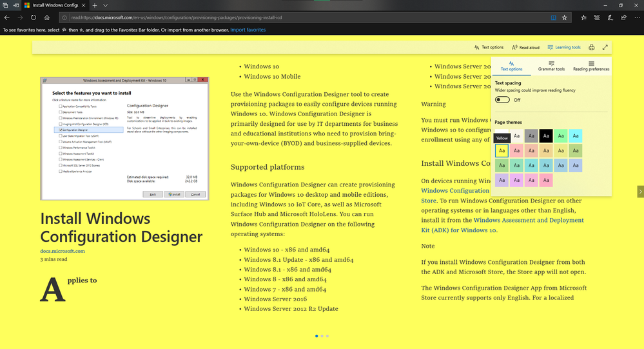Open Text options in reading toolbar
The image size is (644, 349).
(489, 47)
